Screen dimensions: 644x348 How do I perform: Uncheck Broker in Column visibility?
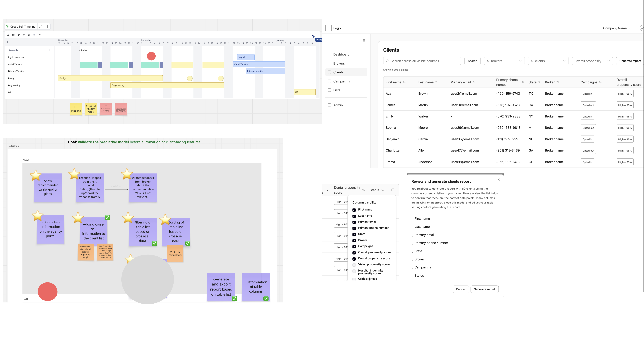click(x=354, y=241)
